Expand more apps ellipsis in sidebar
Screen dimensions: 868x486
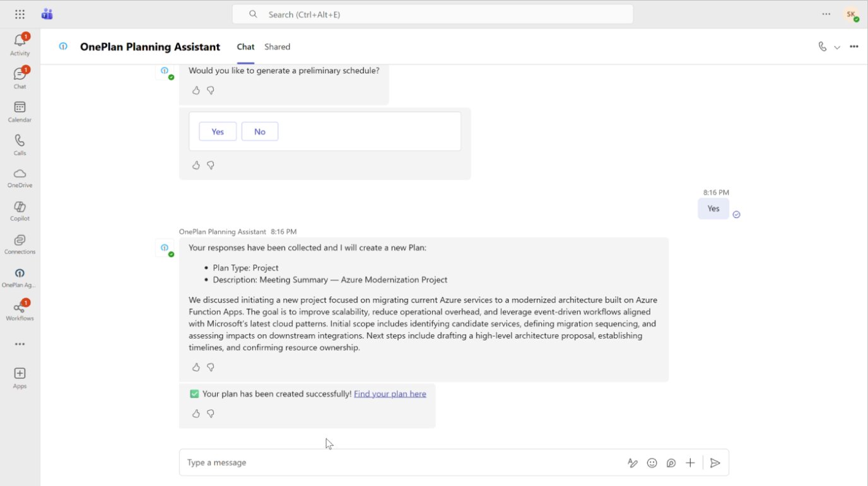pyautogui.click(x=20, y=344)
